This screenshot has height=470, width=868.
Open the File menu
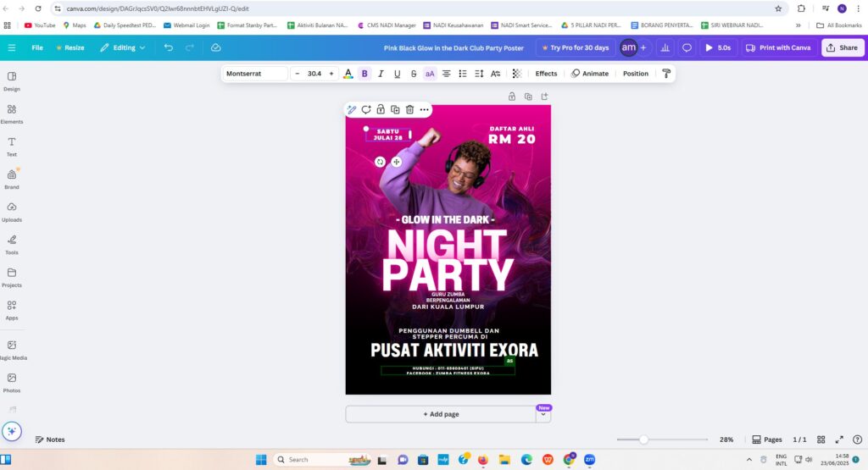(x=37, y=47)
